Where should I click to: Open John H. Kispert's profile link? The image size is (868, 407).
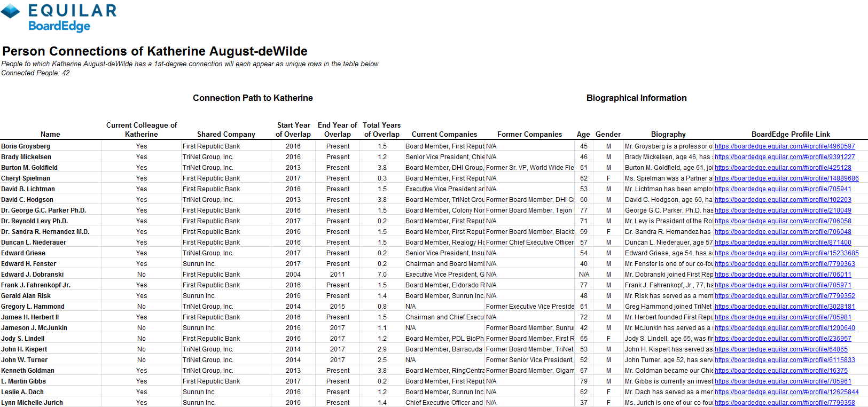[781, 349]
